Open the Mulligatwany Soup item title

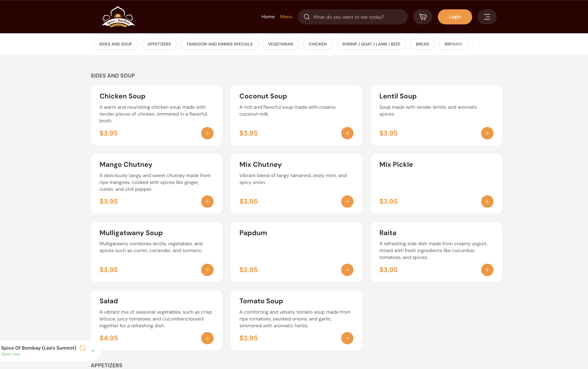click(131, 233)
